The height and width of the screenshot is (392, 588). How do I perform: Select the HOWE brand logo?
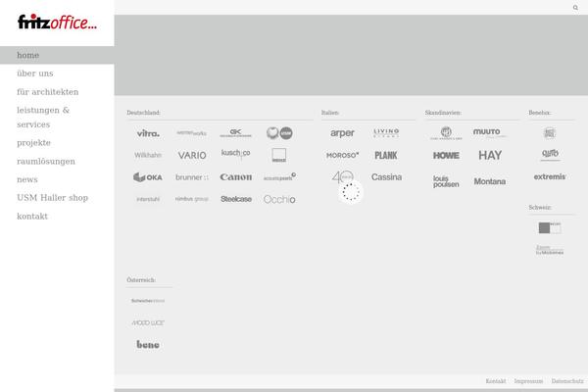pos(446,155)
